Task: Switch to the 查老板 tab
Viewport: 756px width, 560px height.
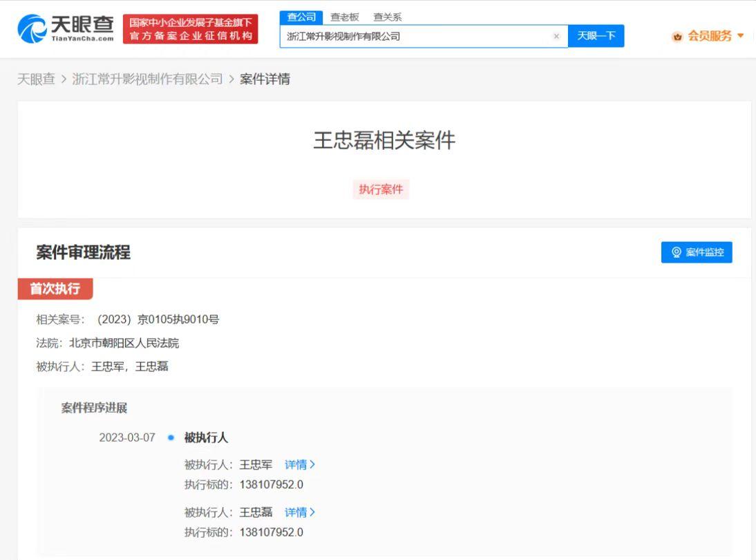Action: click(344, 17)
